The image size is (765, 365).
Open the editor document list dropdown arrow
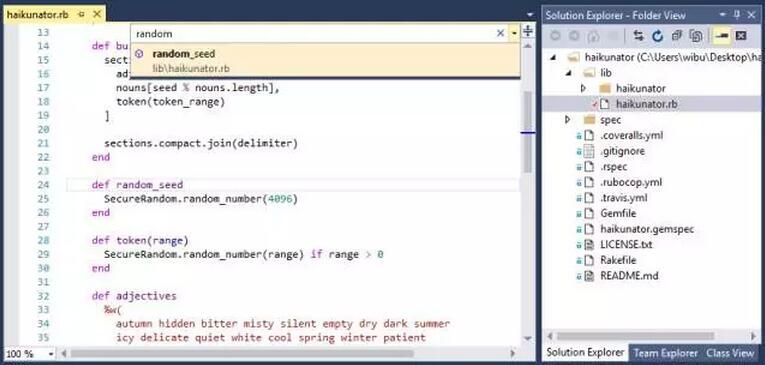coord(530,15)
